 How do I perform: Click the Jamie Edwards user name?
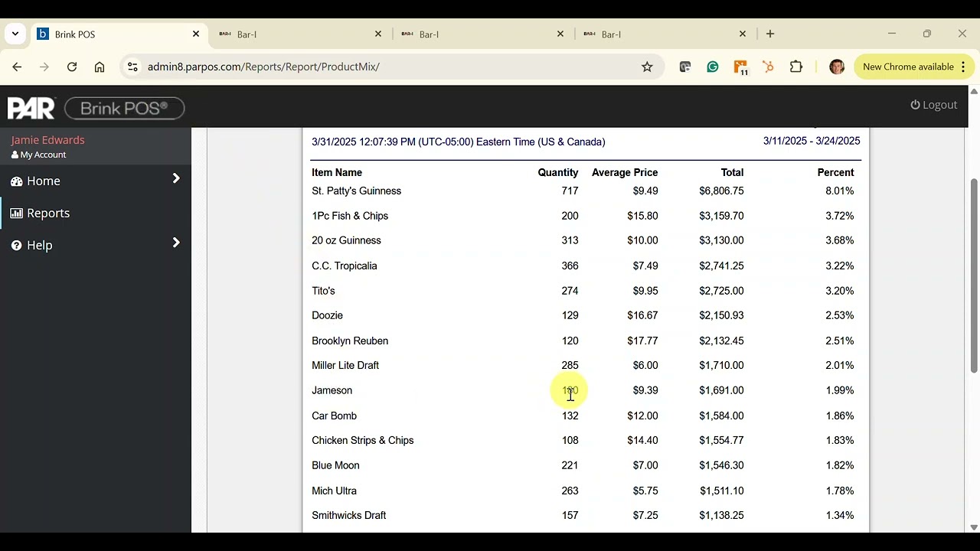pyautogui.click(x=47, y=140)
